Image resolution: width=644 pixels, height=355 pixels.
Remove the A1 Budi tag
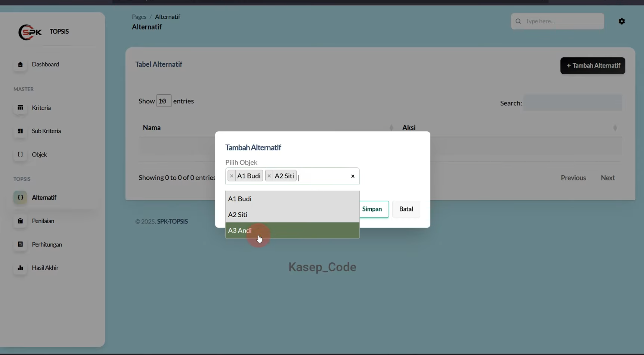pos(232,176)
